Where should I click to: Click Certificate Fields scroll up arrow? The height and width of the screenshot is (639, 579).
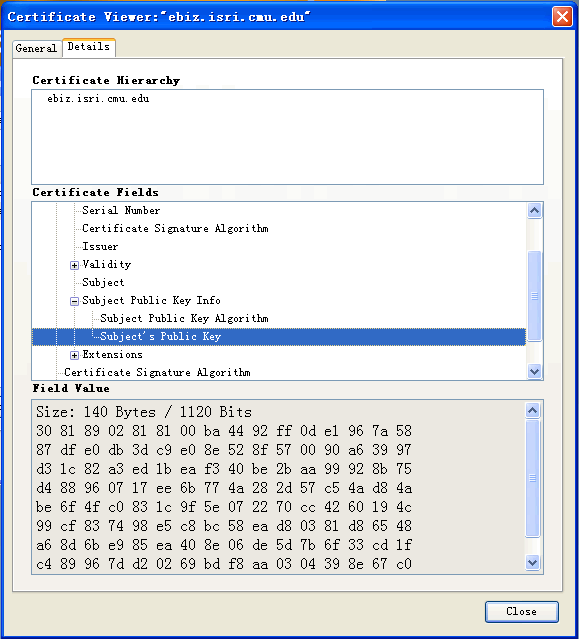534,210
